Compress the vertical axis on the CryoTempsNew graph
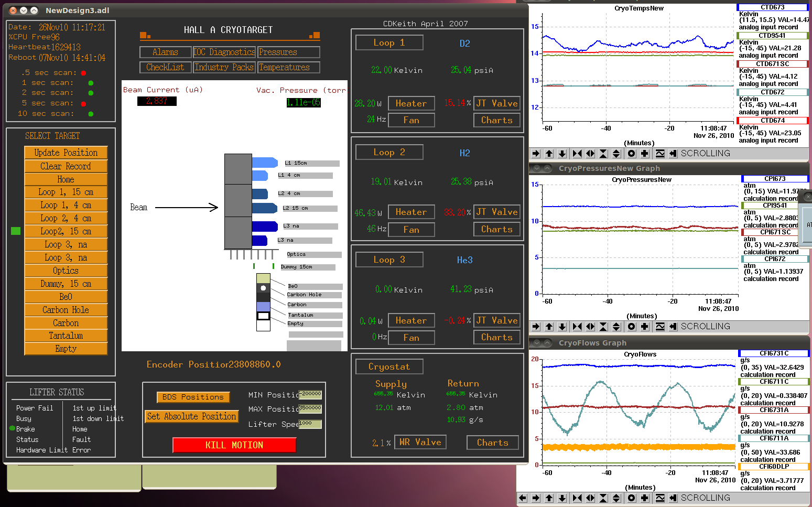This screenshot has height=507, width=812. pos(603,154)
